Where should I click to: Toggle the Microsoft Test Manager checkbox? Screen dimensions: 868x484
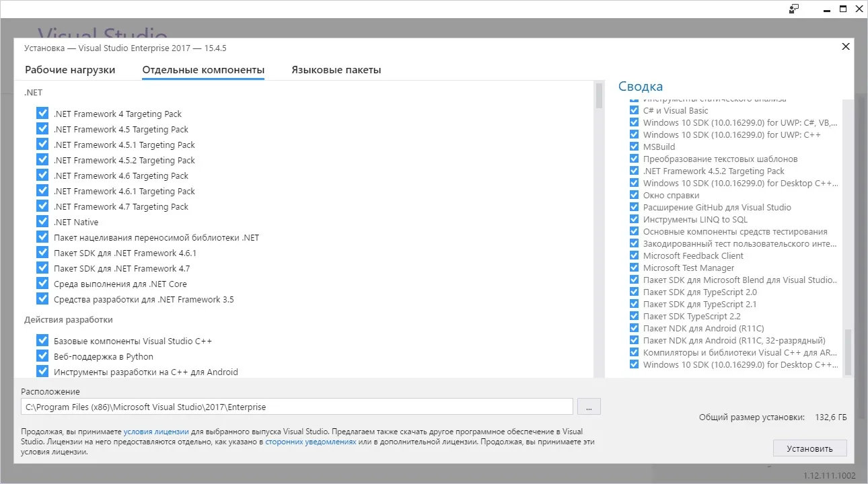(634, 268)
